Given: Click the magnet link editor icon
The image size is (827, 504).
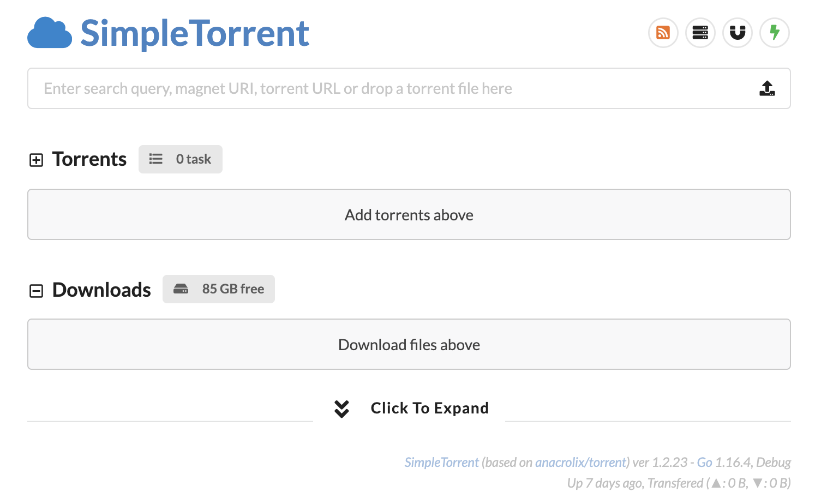Looking at the screenshot, I should [x=737, y=33].
